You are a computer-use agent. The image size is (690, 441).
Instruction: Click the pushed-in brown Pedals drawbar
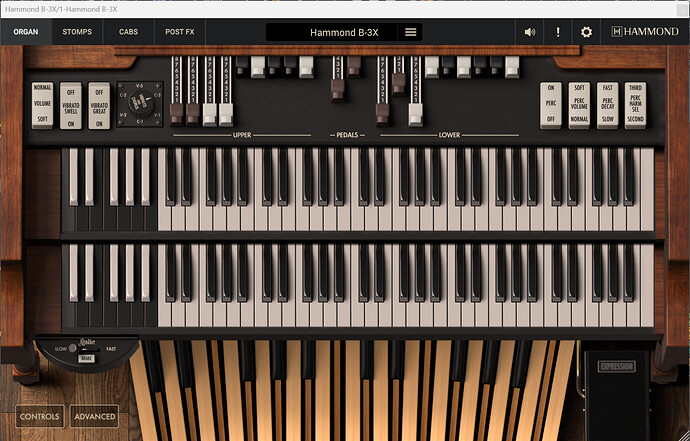coord(354,66)
